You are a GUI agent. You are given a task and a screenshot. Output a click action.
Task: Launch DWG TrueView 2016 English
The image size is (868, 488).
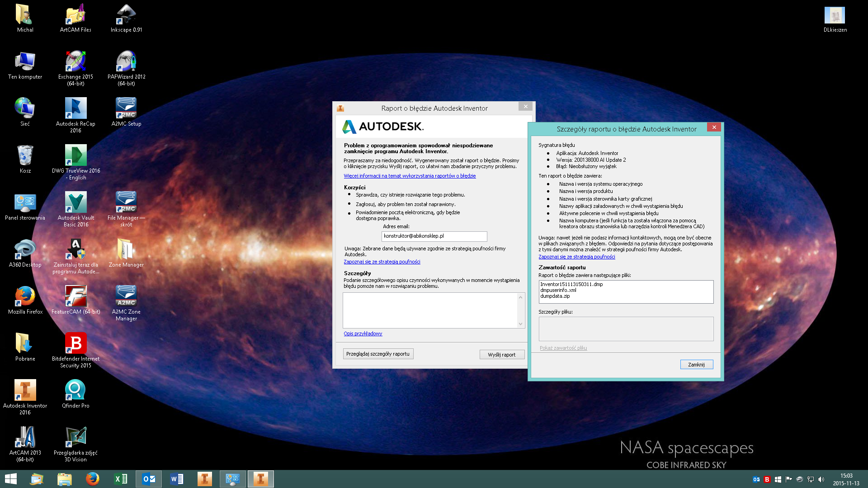tap(75, 162)
